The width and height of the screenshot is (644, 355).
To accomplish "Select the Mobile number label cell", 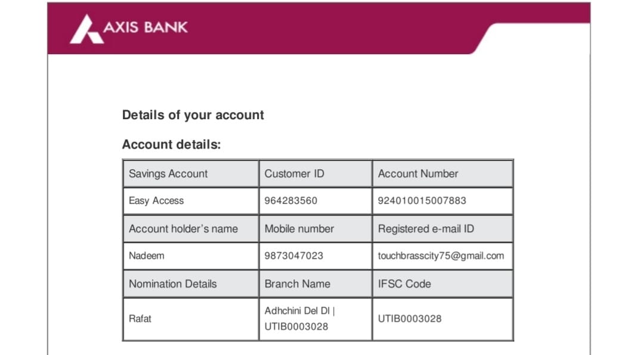I will click(x=299, y=229).
